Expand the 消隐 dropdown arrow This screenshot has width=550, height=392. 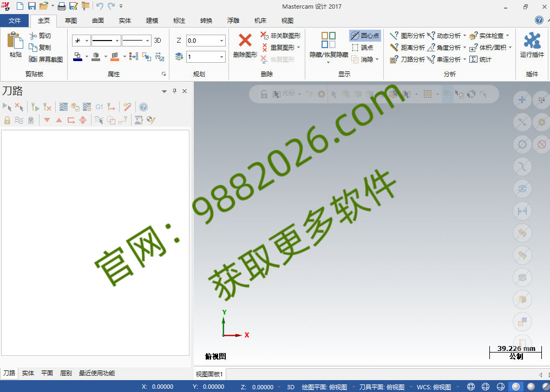click(x=377, y=59)
